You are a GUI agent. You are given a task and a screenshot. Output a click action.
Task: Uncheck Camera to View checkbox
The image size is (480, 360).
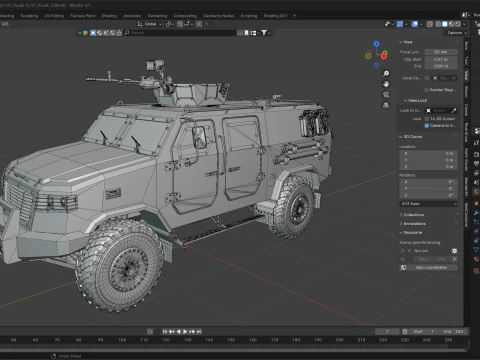[x=427, y=126]
